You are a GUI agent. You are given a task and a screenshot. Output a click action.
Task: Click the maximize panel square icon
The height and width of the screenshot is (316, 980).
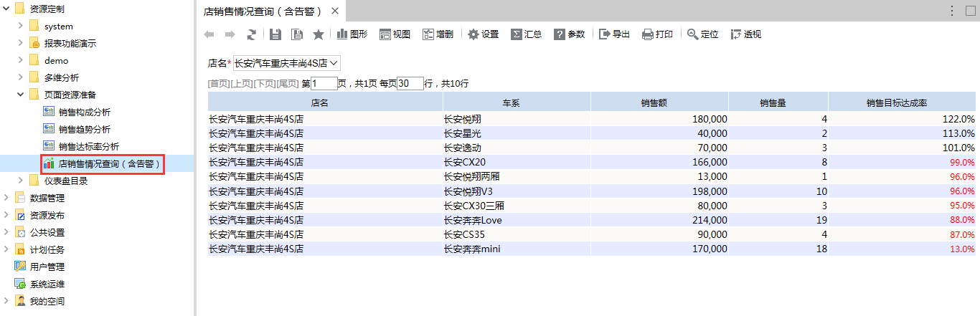(x=971, y=11)
